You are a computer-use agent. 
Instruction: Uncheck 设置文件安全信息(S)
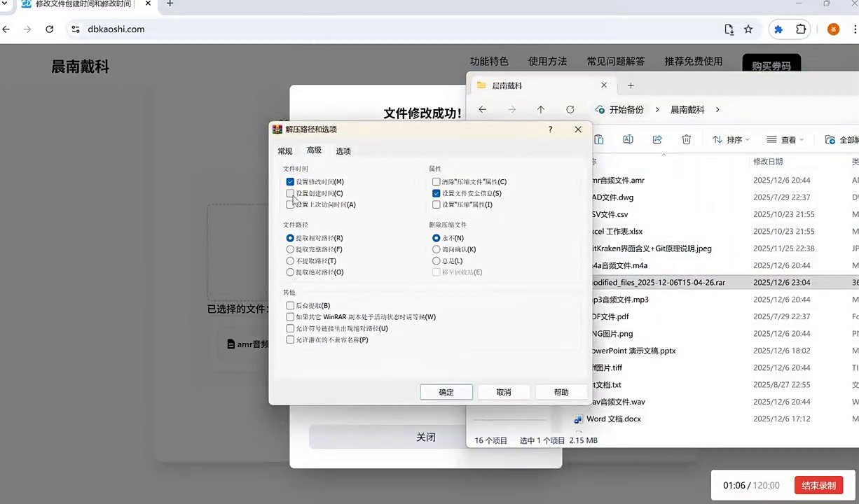(x=436, y=193)
